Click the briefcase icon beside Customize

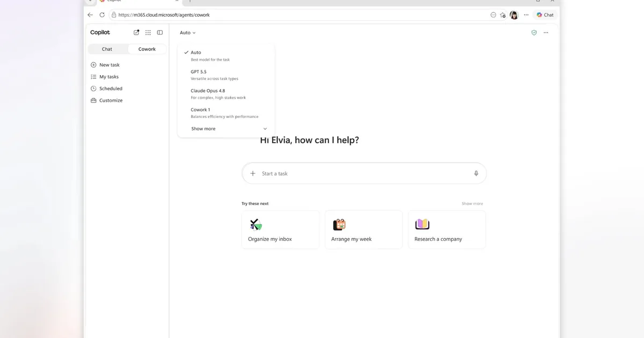click(93, 100)
